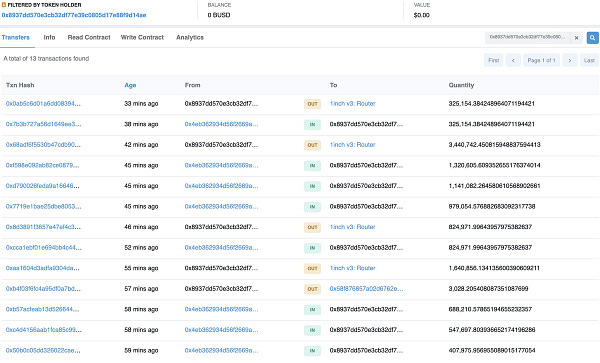Image resolution: width=600 pixels, height=363 pixels.
Task: Open transaction hash starting 0x8d3891f3857e47
Action: pos(43,227)
